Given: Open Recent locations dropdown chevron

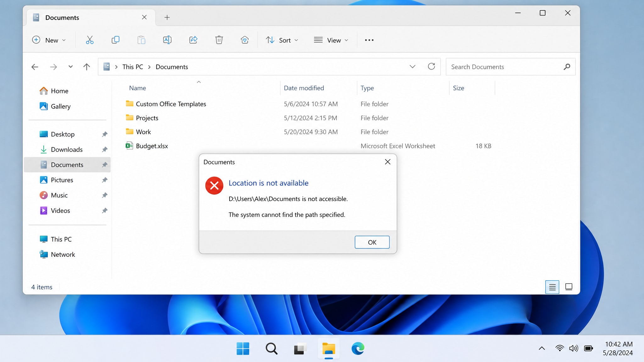Looking at the screenshot, I should coord(70,67).
